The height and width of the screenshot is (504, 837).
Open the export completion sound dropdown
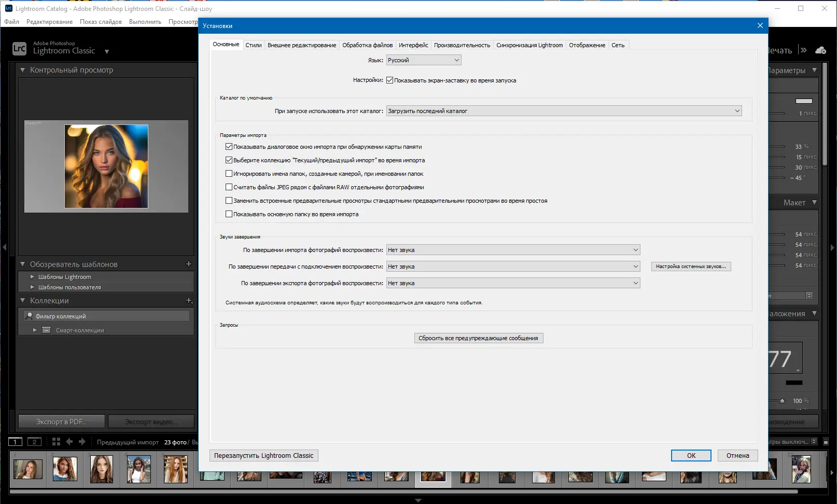point(513,283)
